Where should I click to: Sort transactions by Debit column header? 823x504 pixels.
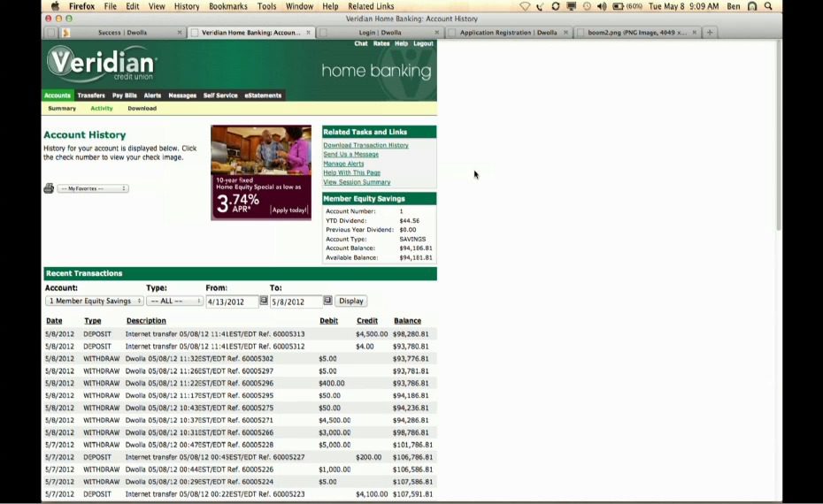point(328,320)
